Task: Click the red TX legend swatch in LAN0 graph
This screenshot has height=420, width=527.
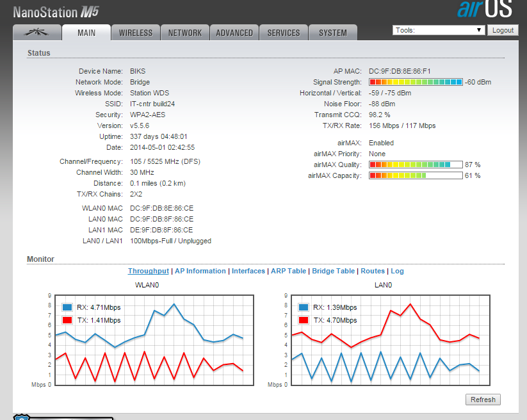Action: pos(304,320)
